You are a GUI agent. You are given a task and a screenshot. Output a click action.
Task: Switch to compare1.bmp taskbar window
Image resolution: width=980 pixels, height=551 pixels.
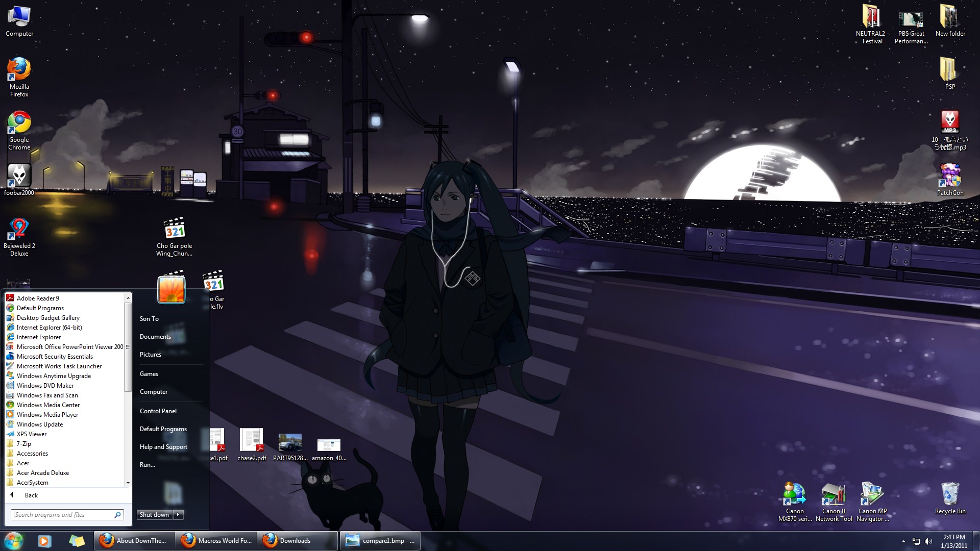point(380,541)
